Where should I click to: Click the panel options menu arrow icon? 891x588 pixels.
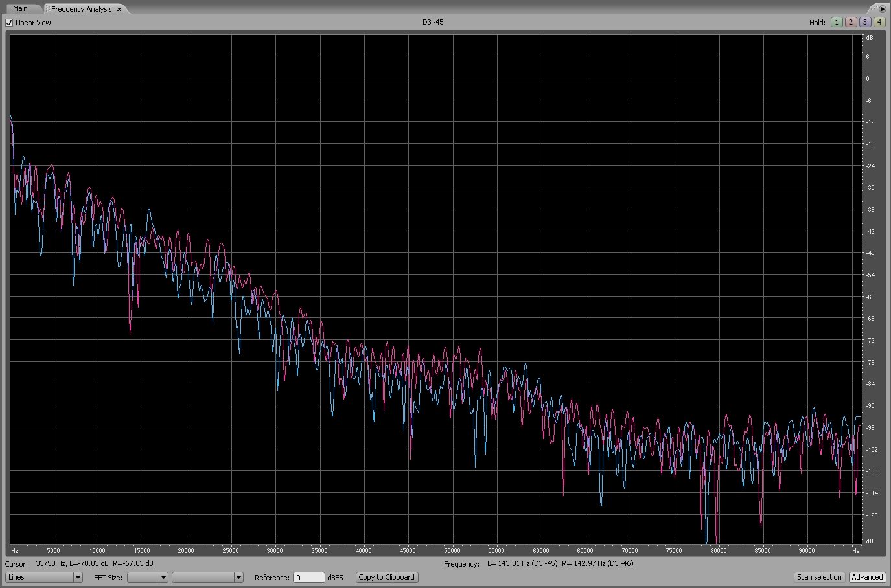(882, 9)
